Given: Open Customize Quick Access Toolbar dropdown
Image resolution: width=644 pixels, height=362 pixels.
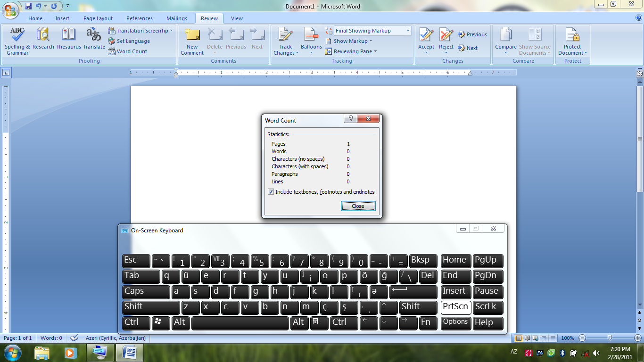Looking at the screenshot, I should [67, 6].
